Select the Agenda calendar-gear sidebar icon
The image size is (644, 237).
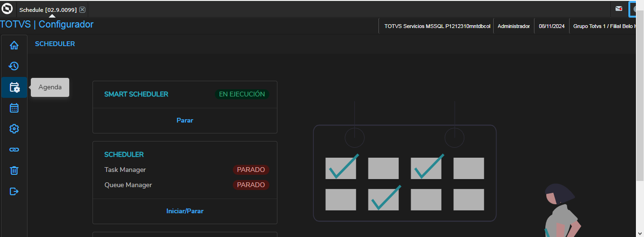click(14, 87)
